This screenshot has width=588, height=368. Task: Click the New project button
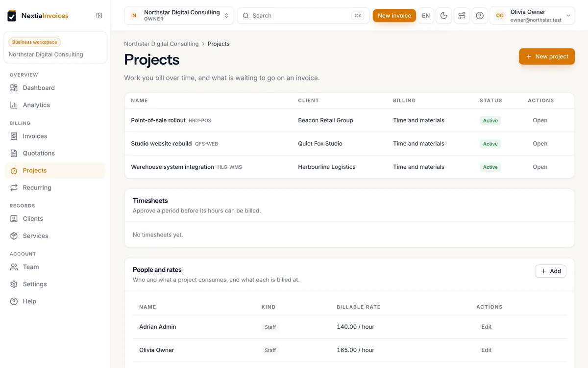tap(547, 56)
